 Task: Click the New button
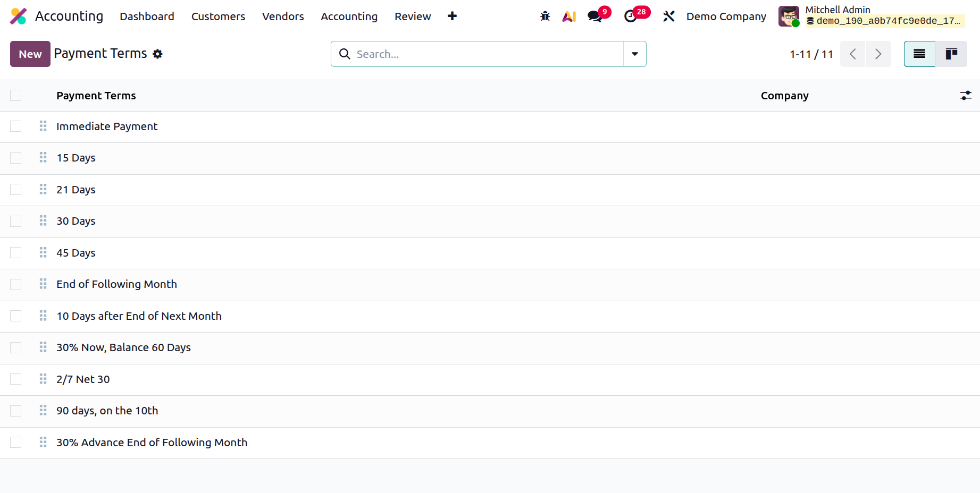[x=30, y=54]
